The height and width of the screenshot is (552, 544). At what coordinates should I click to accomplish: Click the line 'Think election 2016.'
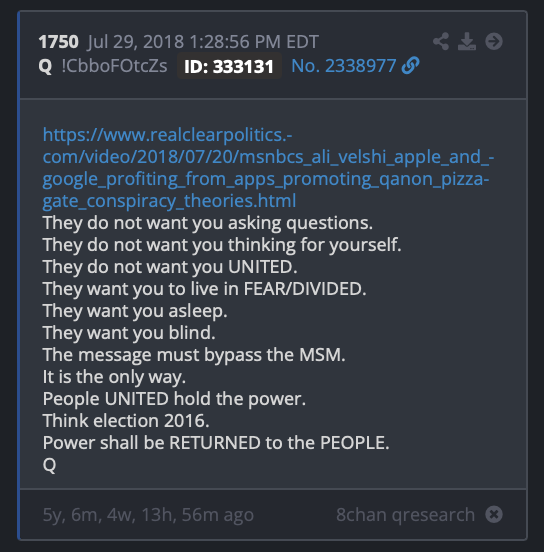point(126,421)
